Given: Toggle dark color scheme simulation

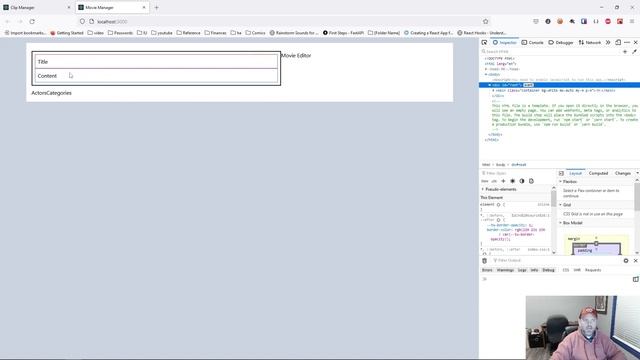Looking at the screenshot, I should (522, 181).
